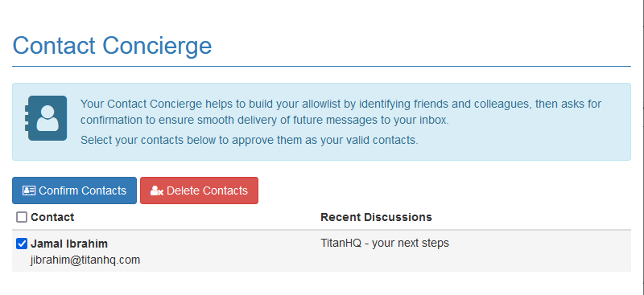The image size is (644, 295).
Task: Click the jibrahim@titanhq.com email address
Action: [85, 260]
